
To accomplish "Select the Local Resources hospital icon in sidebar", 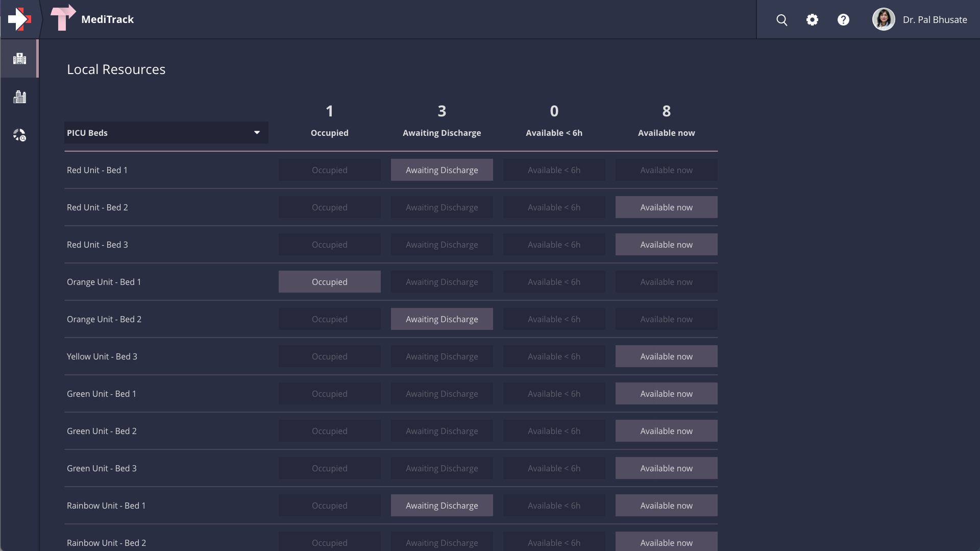I will point(19,58).
